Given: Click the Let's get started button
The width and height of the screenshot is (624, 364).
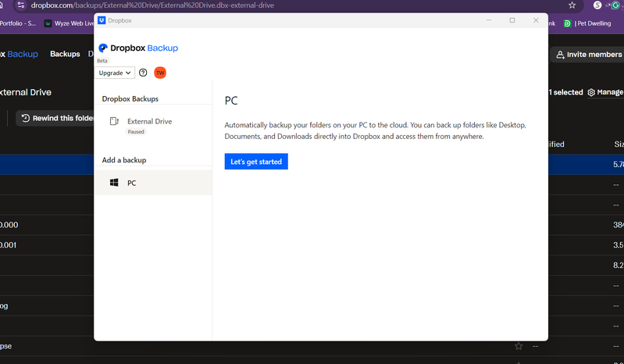Looking at the screenshot, I should pos(256,162).
